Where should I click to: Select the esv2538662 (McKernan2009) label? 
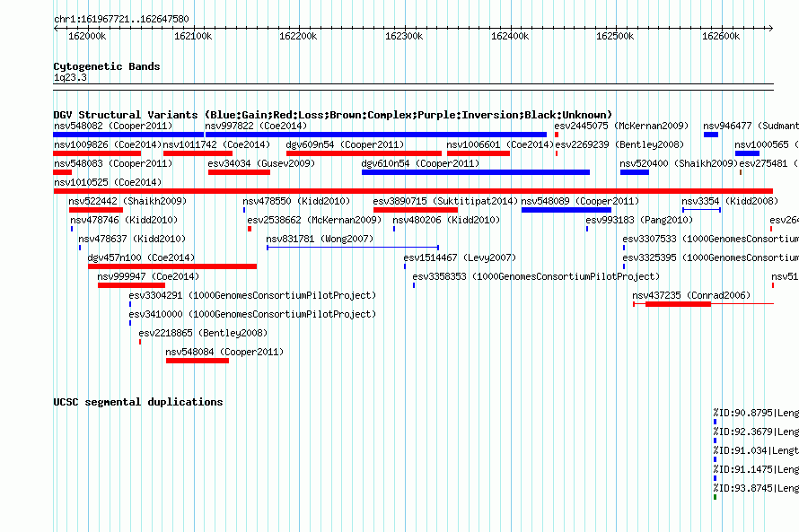coord(314,220)
